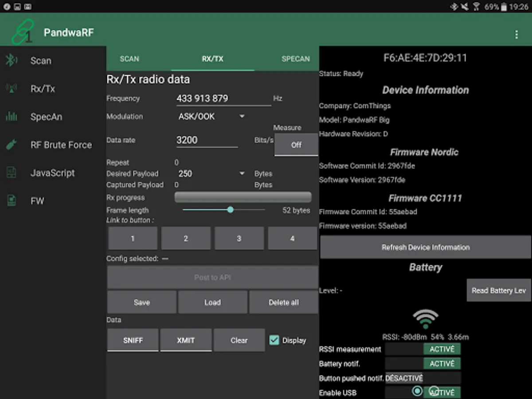The image size is (532, 399).
Task: Open the JavaScript file icon
Action: (11, 173)
